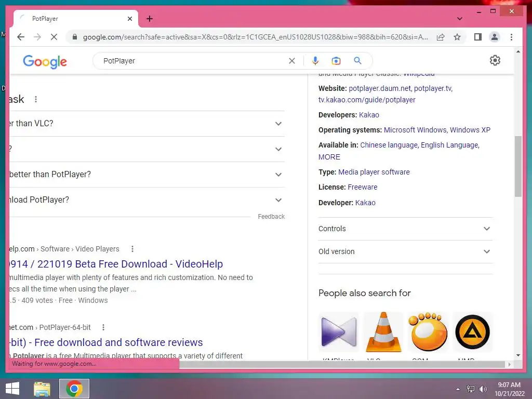
Task: Open VLC cone thumbnail
Action: click(x=383, y=332)
